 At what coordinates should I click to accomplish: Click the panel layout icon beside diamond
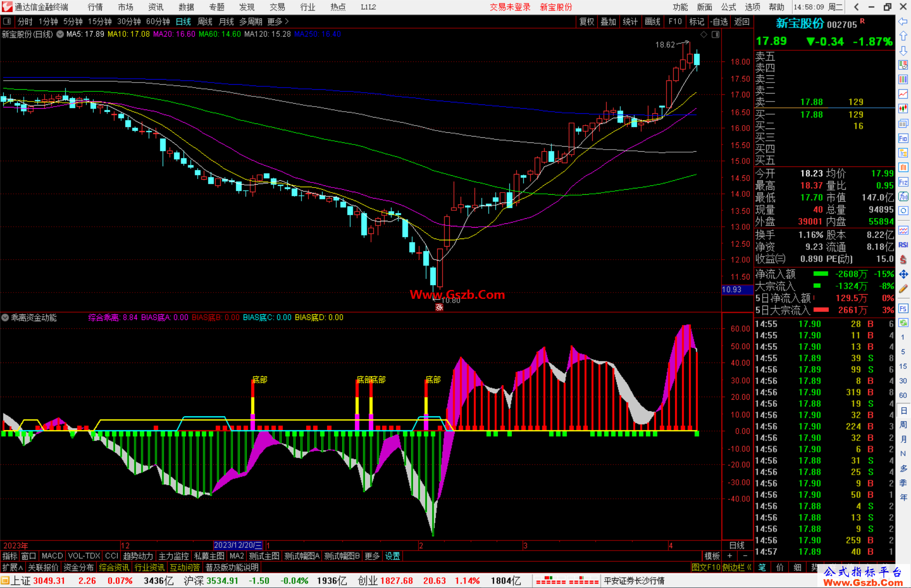pos(715,35)
